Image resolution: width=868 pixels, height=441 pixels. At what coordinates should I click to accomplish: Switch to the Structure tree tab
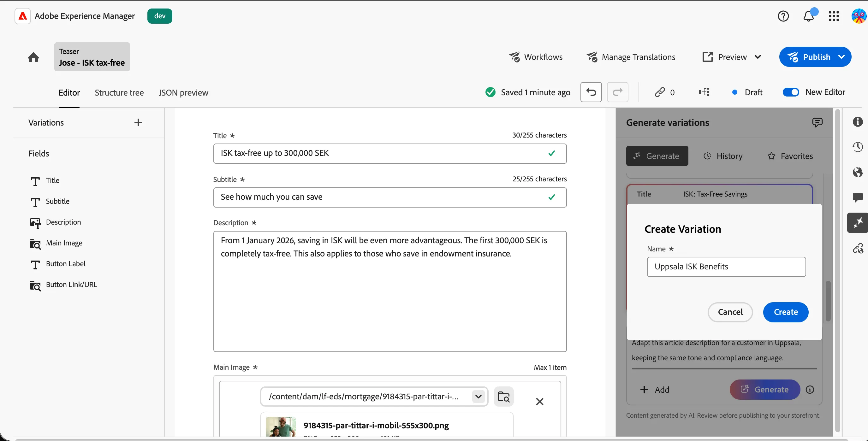point(119,92)
